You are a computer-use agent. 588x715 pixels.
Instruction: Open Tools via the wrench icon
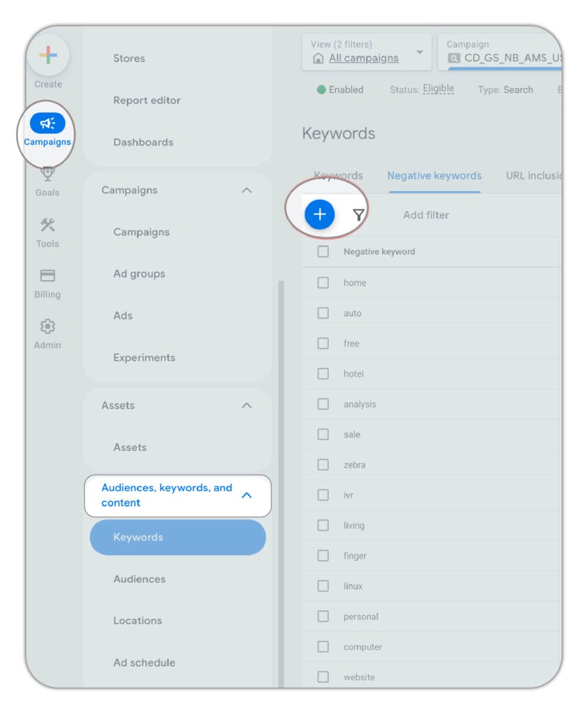point(47,227)
